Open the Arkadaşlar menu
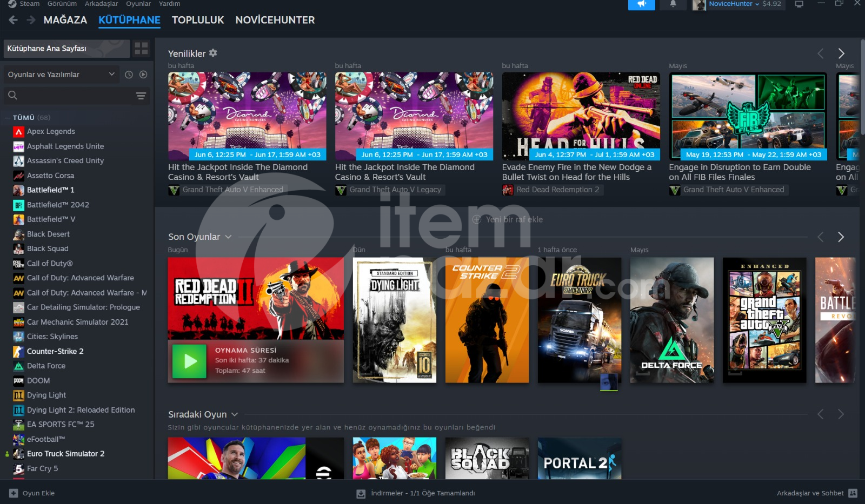865x504 pixels. [x=101, y=4]
